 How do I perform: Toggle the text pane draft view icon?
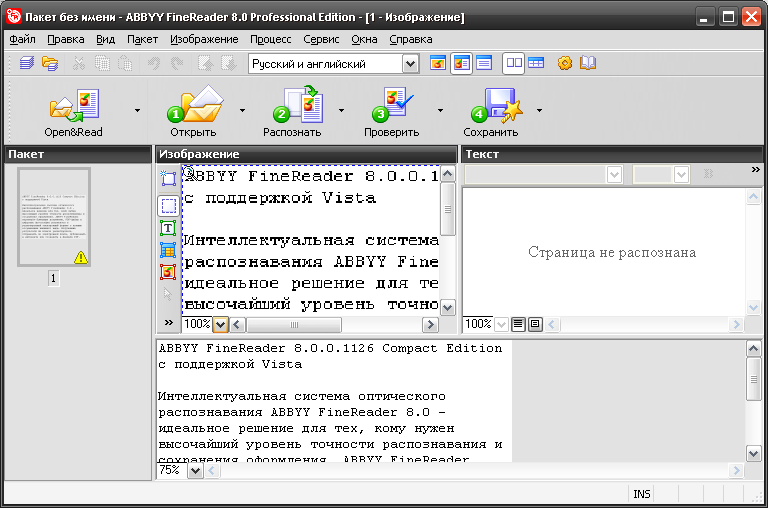[518, 324]
